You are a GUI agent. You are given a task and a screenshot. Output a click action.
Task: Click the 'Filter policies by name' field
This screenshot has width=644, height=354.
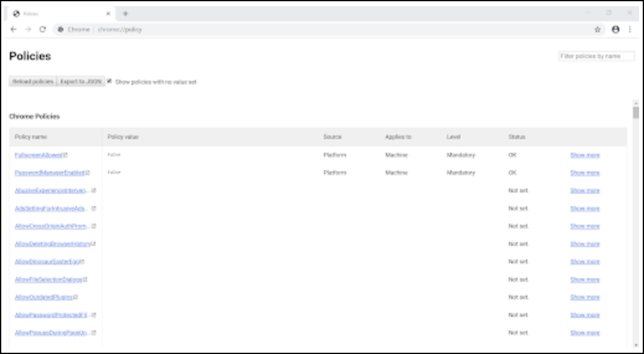[x=596, y=57]
